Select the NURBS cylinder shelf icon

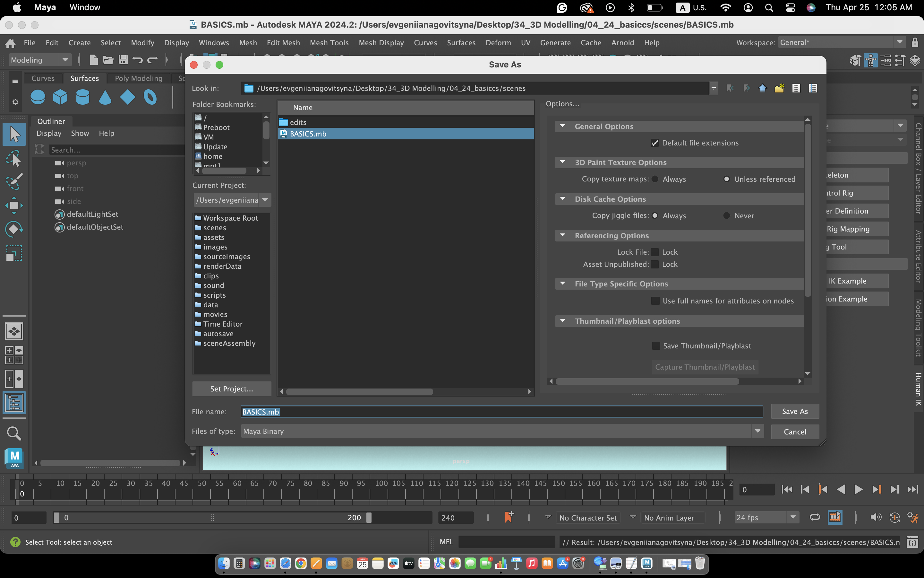coord(82,97)
